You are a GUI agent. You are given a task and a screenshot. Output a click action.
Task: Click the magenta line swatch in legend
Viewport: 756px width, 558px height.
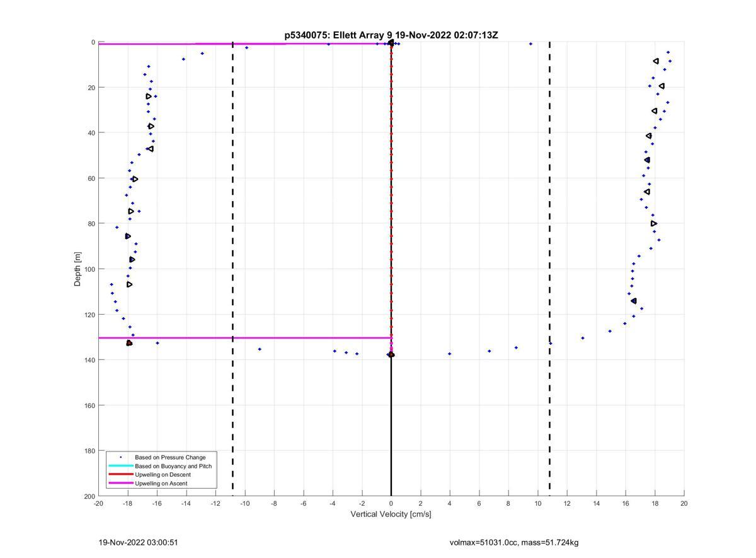tap(120, 484)
